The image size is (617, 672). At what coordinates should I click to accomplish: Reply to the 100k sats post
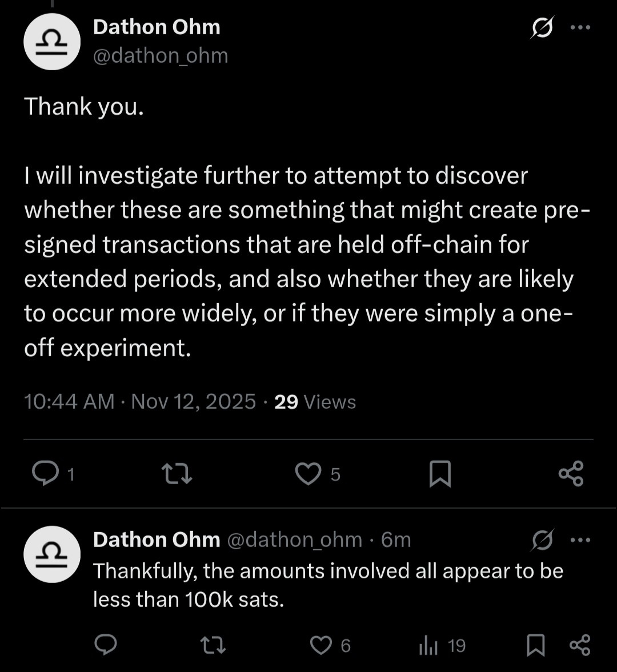click(106, 645)
